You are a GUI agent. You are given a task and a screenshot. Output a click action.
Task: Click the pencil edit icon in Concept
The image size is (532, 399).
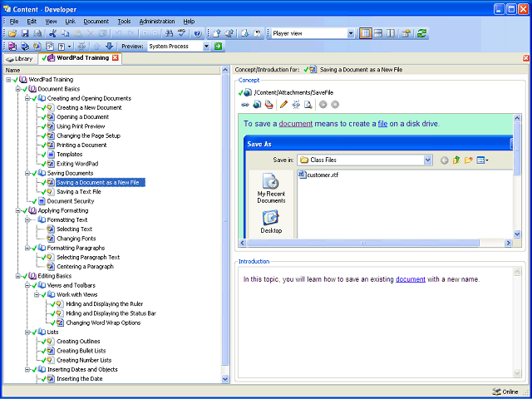click(x=283, y=105)
